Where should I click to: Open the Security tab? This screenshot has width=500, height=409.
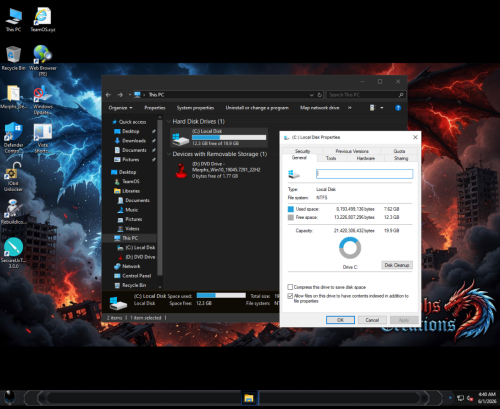302,151
